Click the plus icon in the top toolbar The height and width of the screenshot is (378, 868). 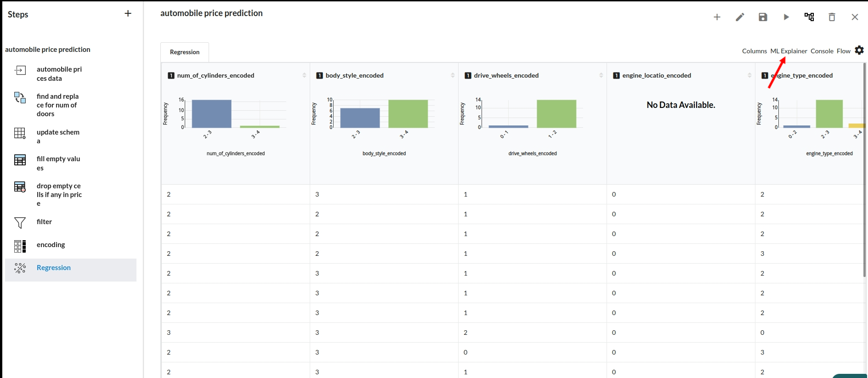pyautogui.click(x=717, y=17)
